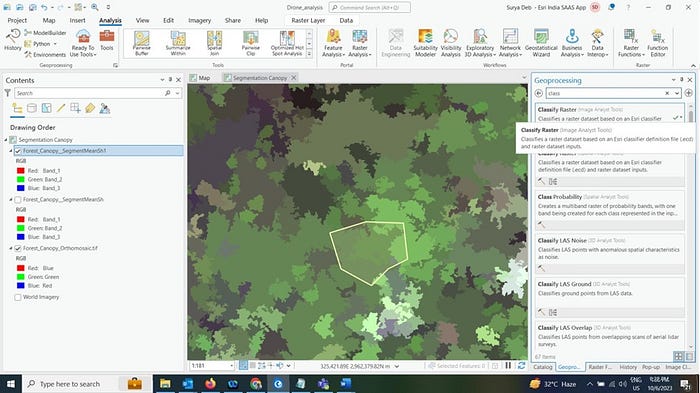
Task: Refresh the map view button
Action: tap(521, 366)
